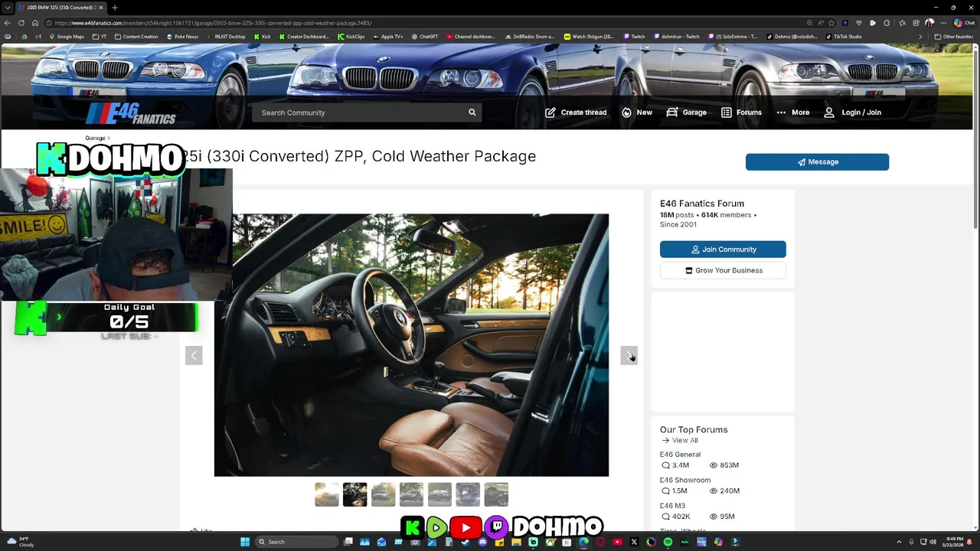The height and width of the screenshot is (551, 980).
Task: Open the E46 General forum link
Action: 680,455
